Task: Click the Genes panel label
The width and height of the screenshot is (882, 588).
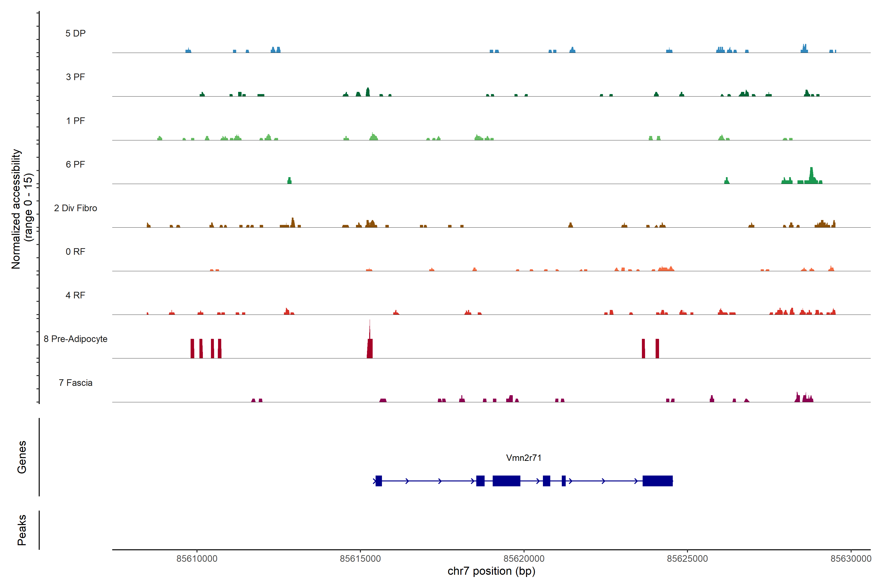Action: (x=22, y=457)
